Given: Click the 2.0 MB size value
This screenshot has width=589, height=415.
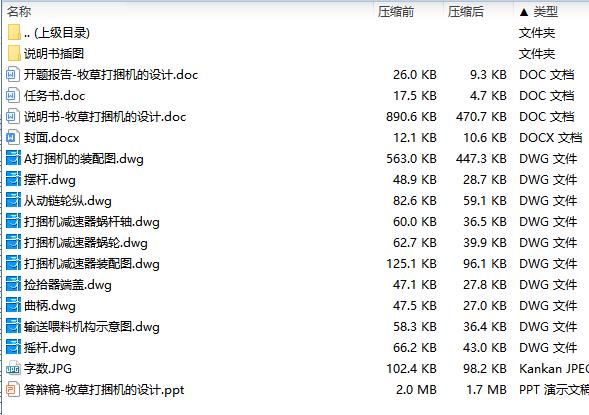Looking at the screenshot, I should [416, 390].
